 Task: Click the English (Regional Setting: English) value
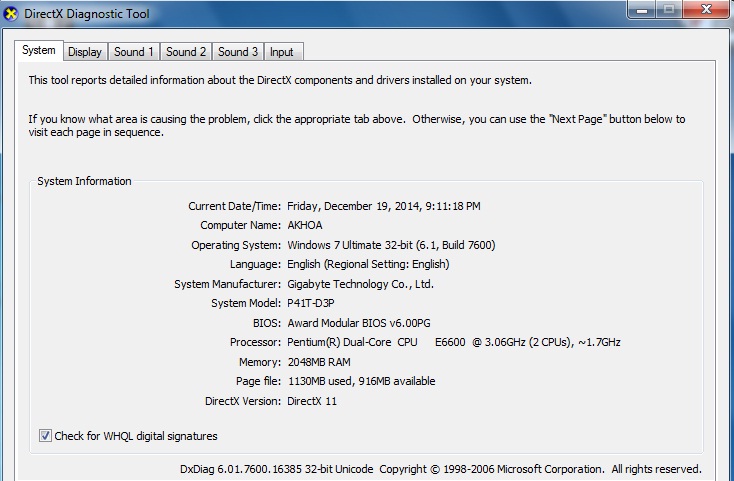368,264
